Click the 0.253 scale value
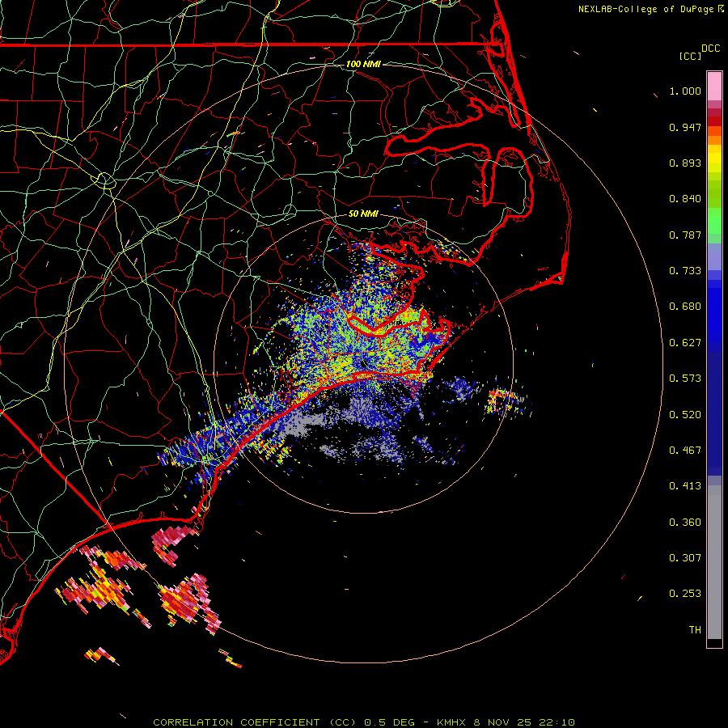The height and width of the screenshot is (728, 728). (685, 594)
